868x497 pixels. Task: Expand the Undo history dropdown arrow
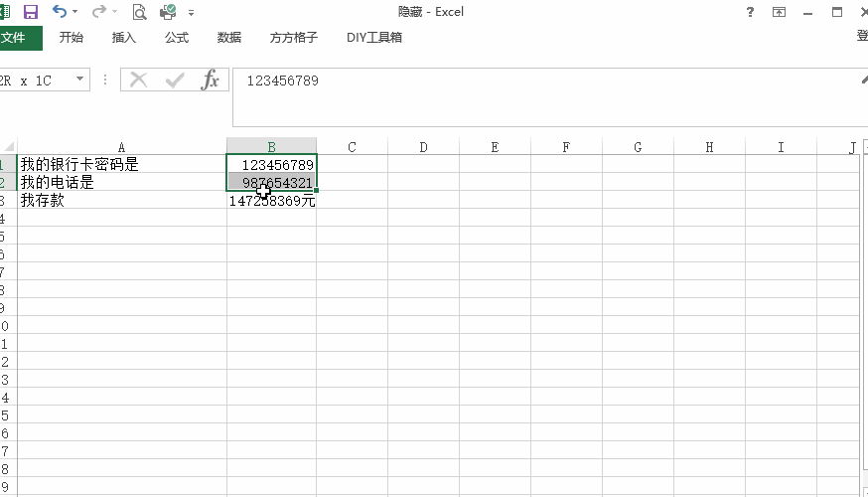click(74, 13)
